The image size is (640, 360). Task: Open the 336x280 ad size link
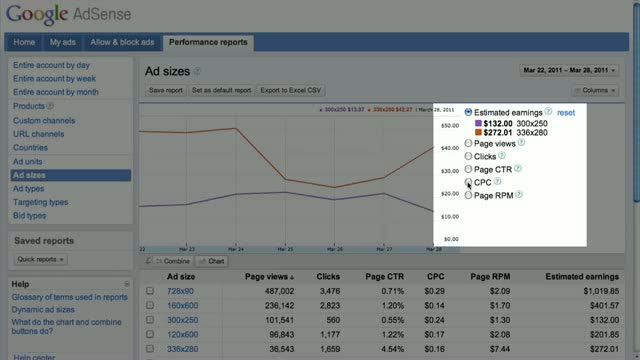pyautogui.click(x=182, y=349)
